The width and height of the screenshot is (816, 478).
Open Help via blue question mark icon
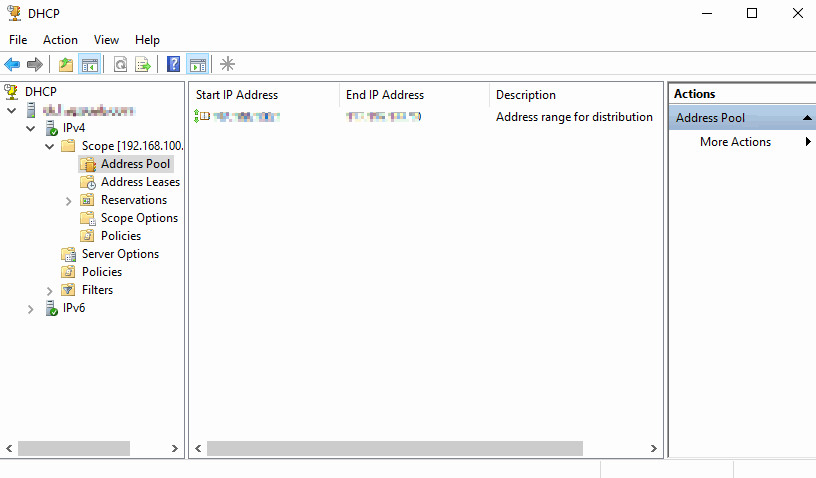pyautogui.click(x=173, y=65)
